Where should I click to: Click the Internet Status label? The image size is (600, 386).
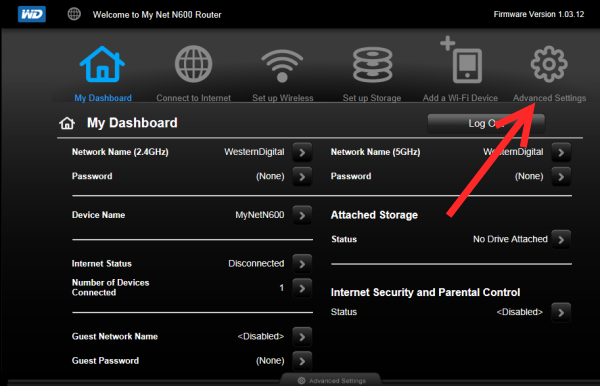[x=102, y=263]
